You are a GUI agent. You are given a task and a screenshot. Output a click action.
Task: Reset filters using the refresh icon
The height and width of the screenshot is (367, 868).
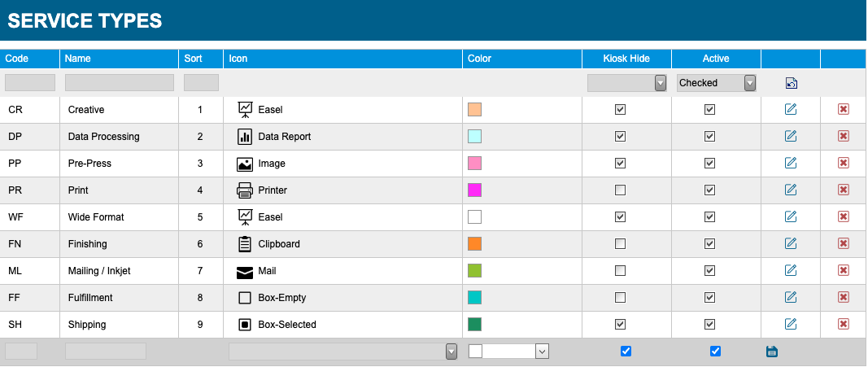(x=792, y=83)
